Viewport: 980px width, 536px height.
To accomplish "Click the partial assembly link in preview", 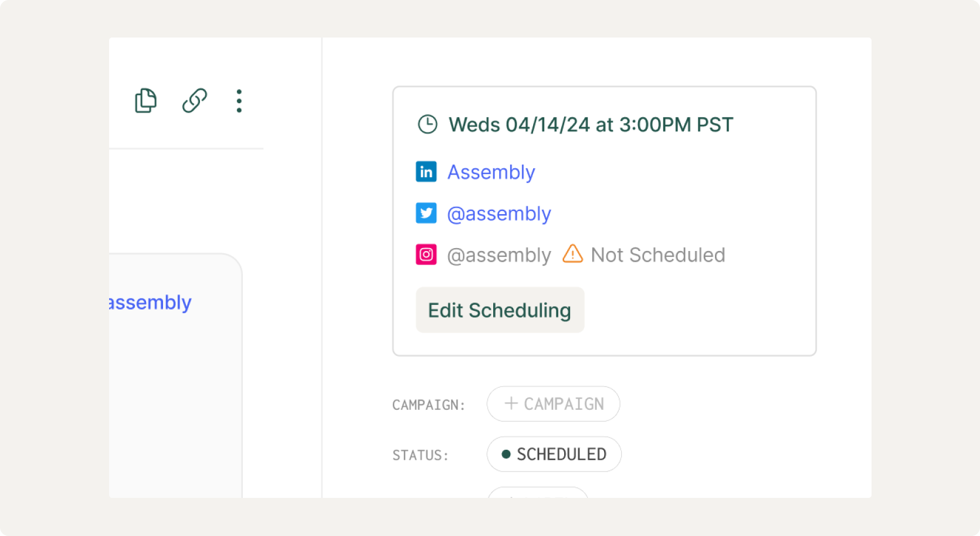I will click(150, 303).
